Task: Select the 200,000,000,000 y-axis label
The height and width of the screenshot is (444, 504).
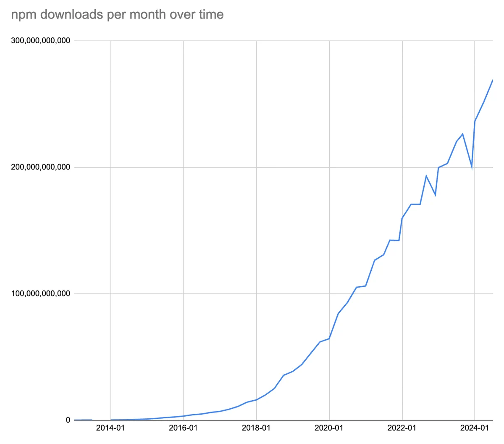Action: 40,167
